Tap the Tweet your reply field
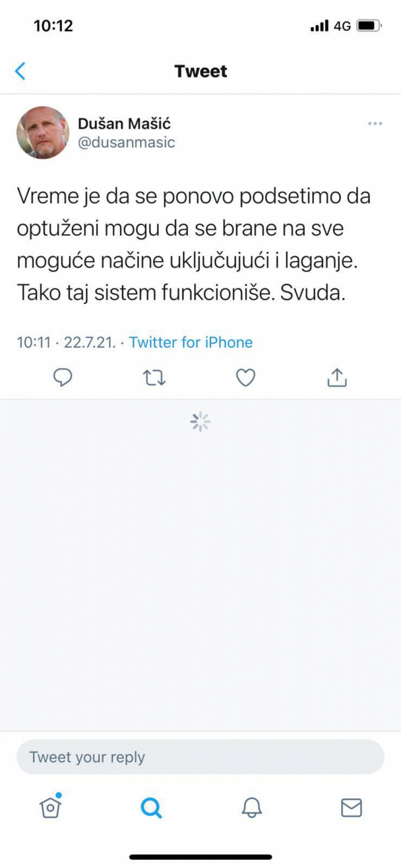The image size is (401, 868). (200, 756)
